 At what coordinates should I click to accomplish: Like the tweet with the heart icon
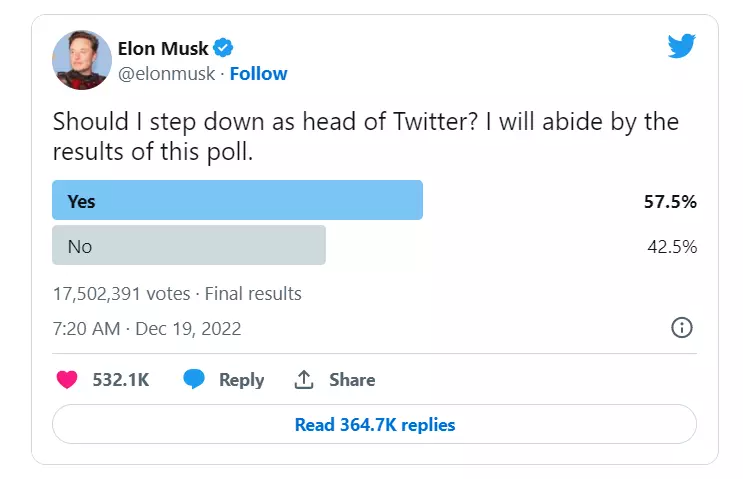point(67,380)
